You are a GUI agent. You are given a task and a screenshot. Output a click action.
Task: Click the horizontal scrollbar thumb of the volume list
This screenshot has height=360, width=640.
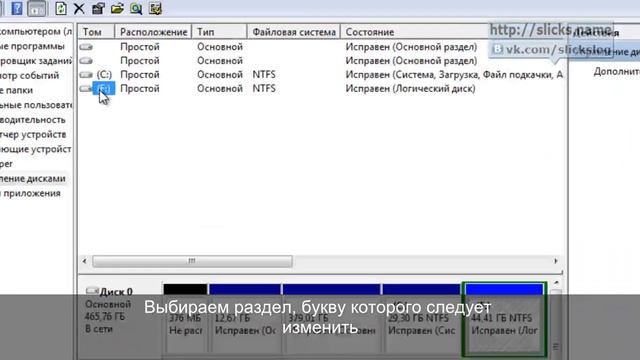(x=192, y=261)
